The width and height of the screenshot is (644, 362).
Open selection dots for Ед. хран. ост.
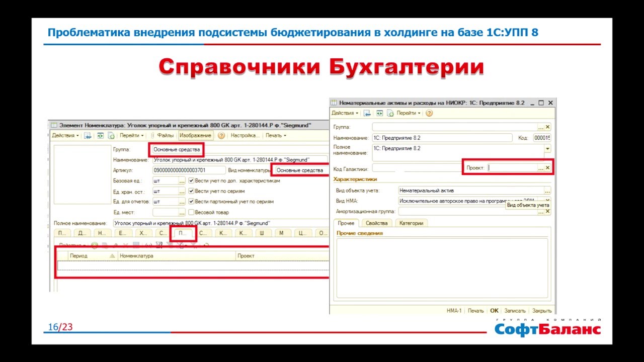[182, 191]
